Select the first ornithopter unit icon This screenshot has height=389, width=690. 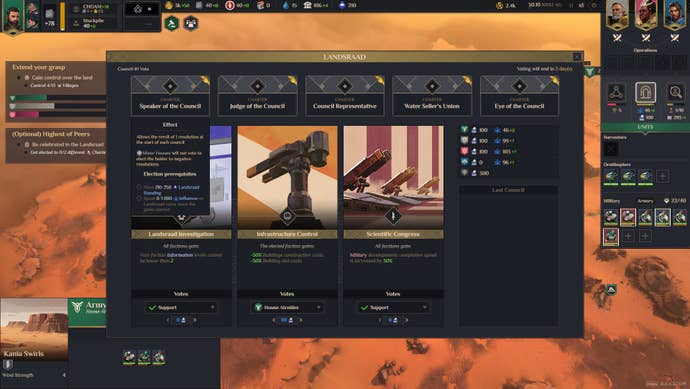pos(611,177)
